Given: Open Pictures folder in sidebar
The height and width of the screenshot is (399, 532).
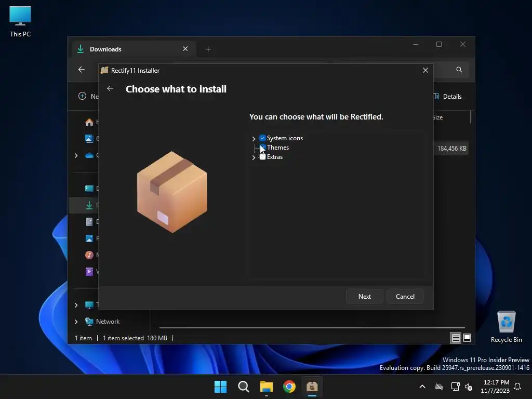Looking at the screenshot, I should coord(89,238).
